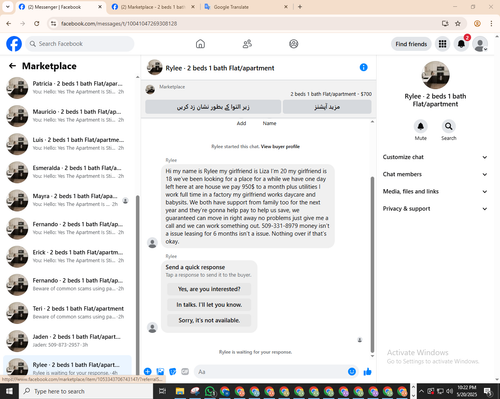Image resolution: width=500 pixels, height=399 pixels.
Task: Open Chrome's three-dot menu
Action: coord(491,23)
